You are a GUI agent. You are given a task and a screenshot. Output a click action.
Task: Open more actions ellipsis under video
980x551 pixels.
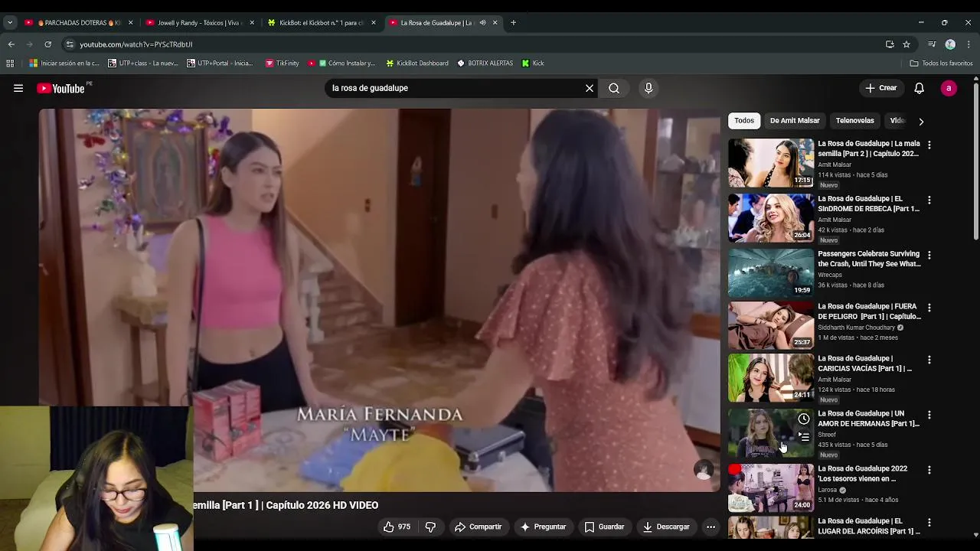coord(710,527)
